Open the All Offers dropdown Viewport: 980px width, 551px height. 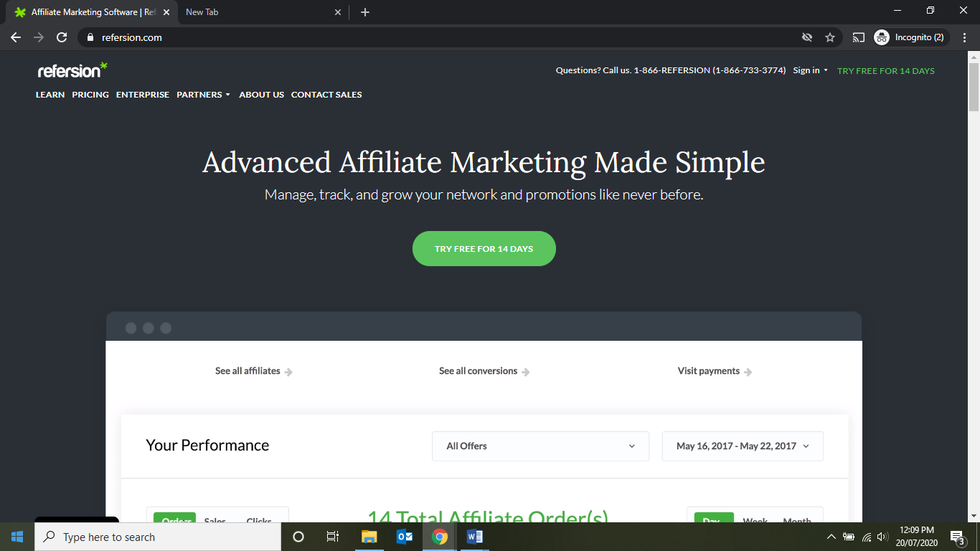point(541,446)
